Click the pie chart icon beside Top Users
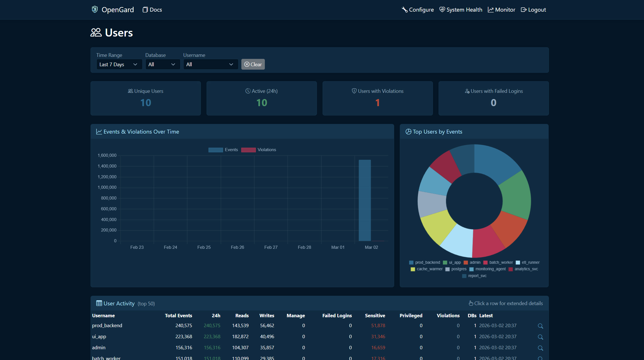 [x=408, y=131]
